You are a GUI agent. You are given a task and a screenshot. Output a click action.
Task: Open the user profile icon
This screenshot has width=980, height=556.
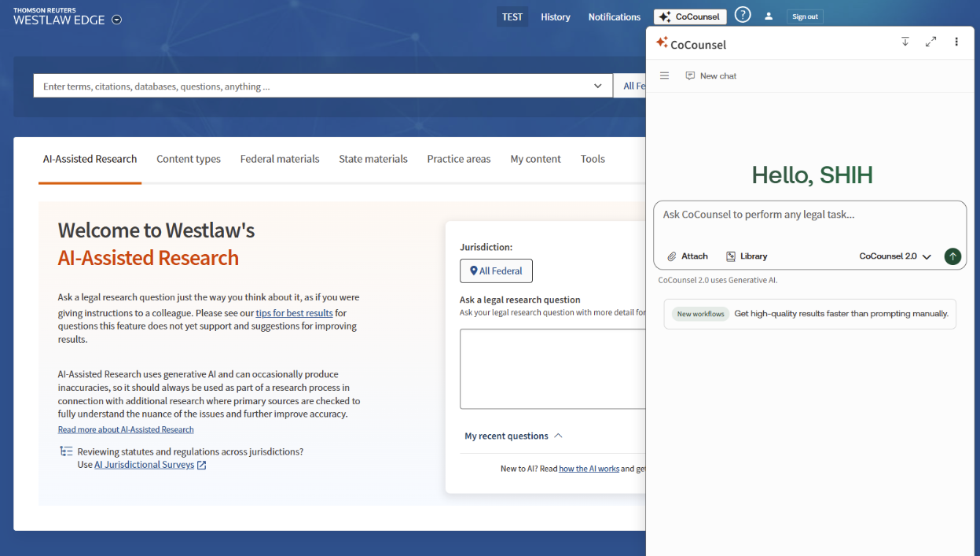(x=769, y=17)
